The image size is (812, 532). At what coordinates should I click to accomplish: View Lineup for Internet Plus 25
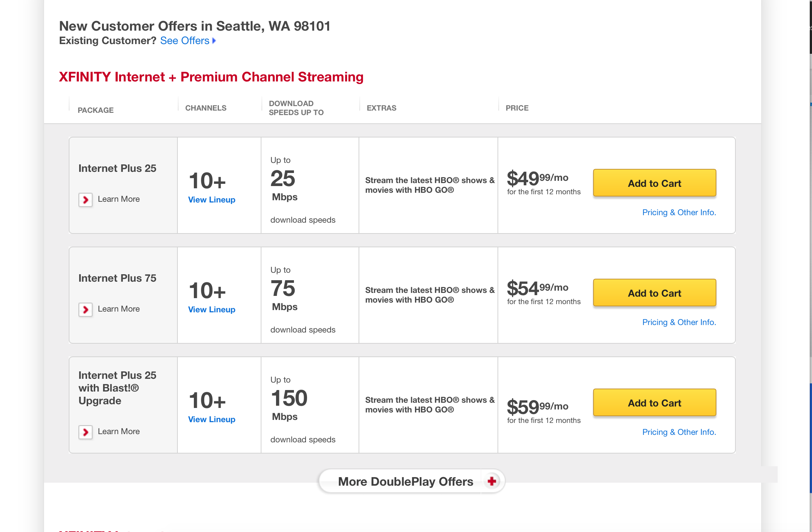(x=212, y=200)
